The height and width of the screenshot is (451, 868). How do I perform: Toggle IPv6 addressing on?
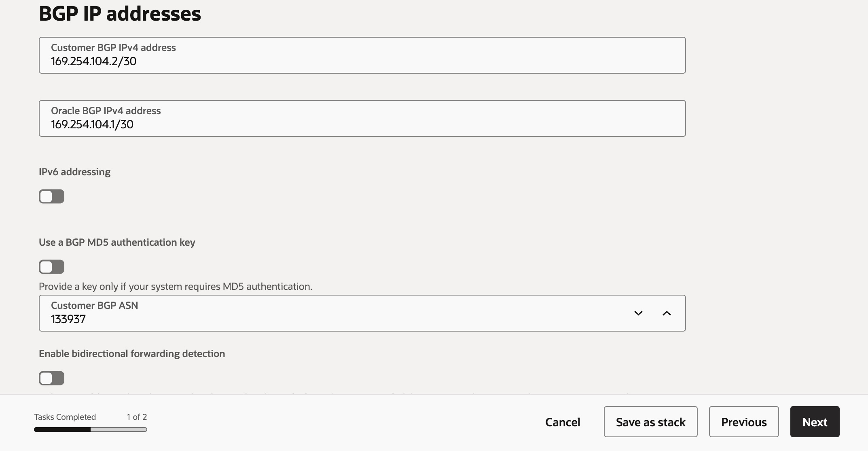tap(51, 196)
